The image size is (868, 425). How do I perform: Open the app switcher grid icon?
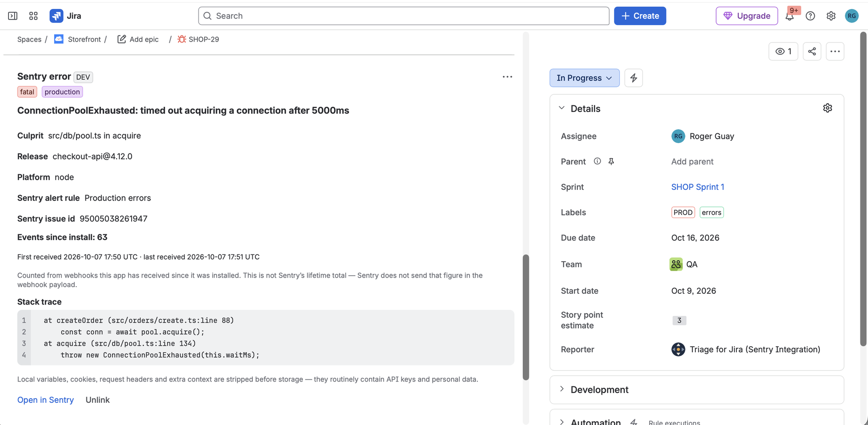33,16
